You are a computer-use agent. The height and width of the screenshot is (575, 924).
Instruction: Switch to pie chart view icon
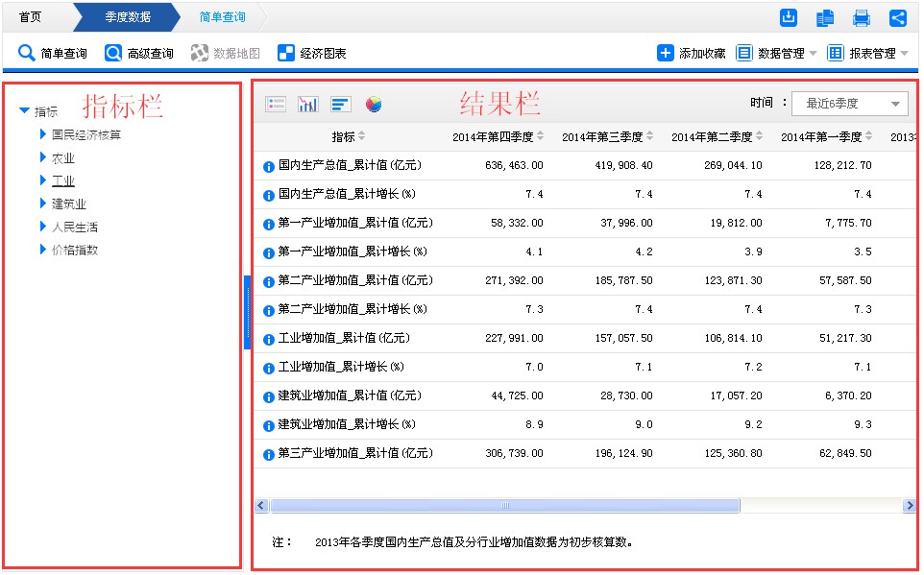tap(374, 105)
